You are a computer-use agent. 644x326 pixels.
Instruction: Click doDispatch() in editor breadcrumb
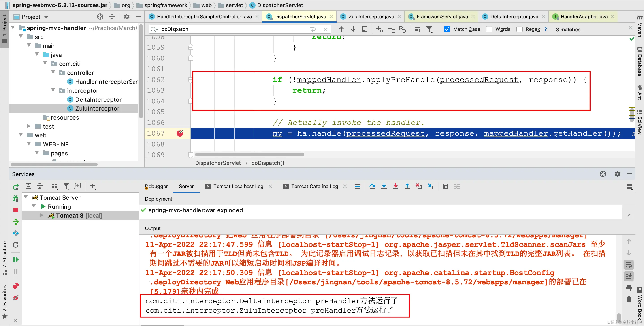point(267,163)
